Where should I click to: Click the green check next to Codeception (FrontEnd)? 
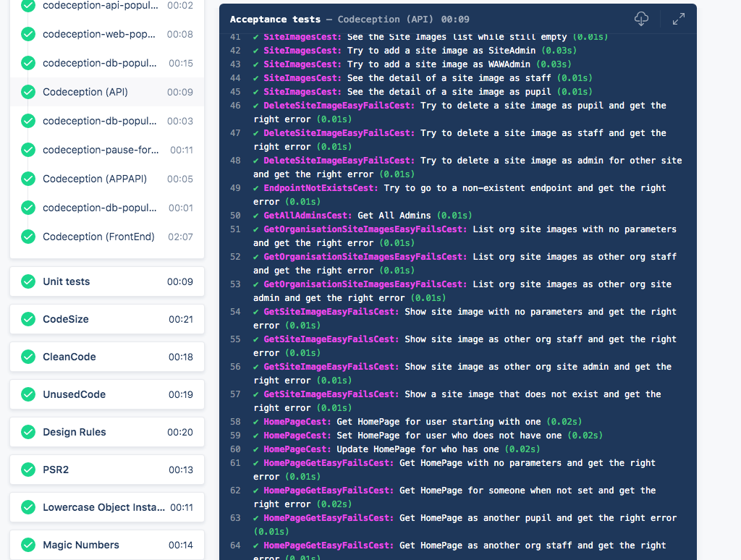click(x=27, y=237)
